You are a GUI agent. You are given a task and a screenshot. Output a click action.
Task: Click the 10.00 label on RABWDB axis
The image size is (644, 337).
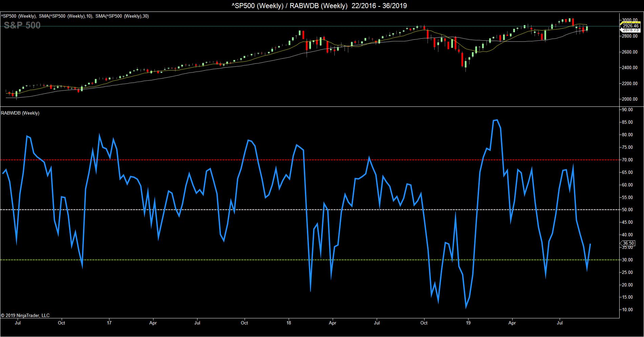tap(630, 310)
